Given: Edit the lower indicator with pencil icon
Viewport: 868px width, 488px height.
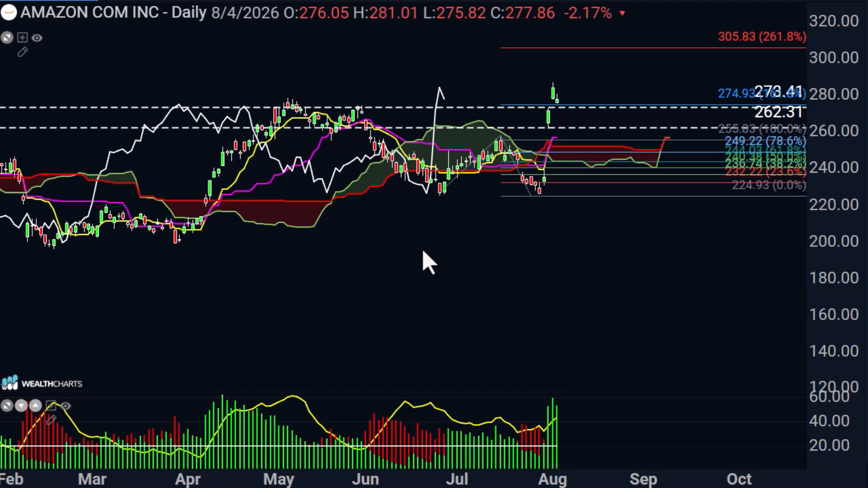Looking at the screenshot, I should coord(51,420).
